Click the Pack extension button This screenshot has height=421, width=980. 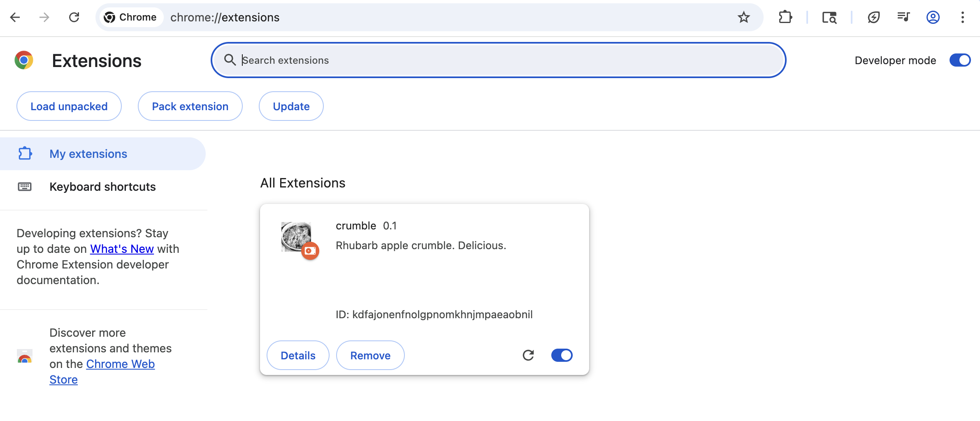[x=190, y=106]
